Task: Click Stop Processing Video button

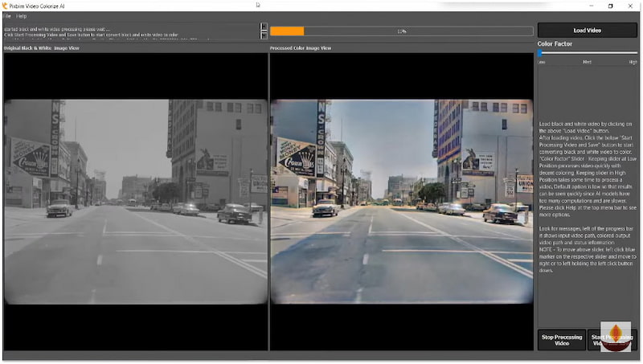Action: tap(563, 339)
